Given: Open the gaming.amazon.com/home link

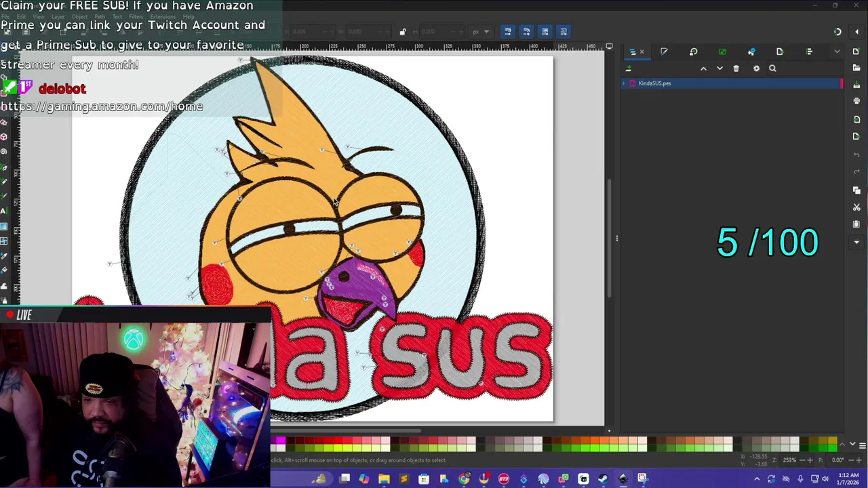Looking at the screenshot, I should [x=102, y=106].
